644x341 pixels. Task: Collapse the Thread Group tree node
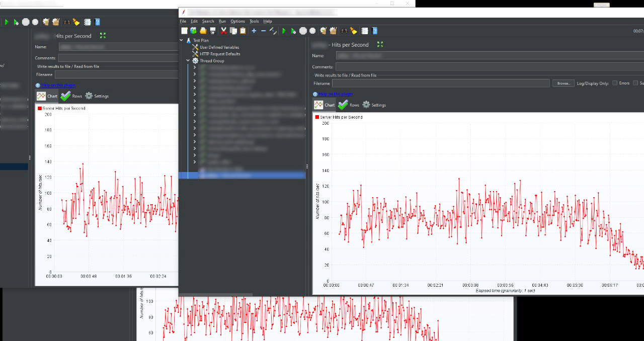pos(188,61)
